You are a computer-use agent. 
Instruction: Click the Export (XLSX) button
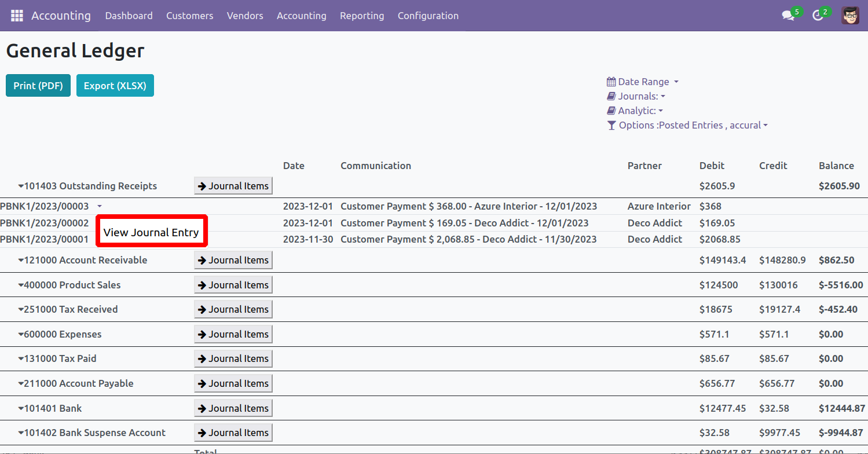[115, 86]
